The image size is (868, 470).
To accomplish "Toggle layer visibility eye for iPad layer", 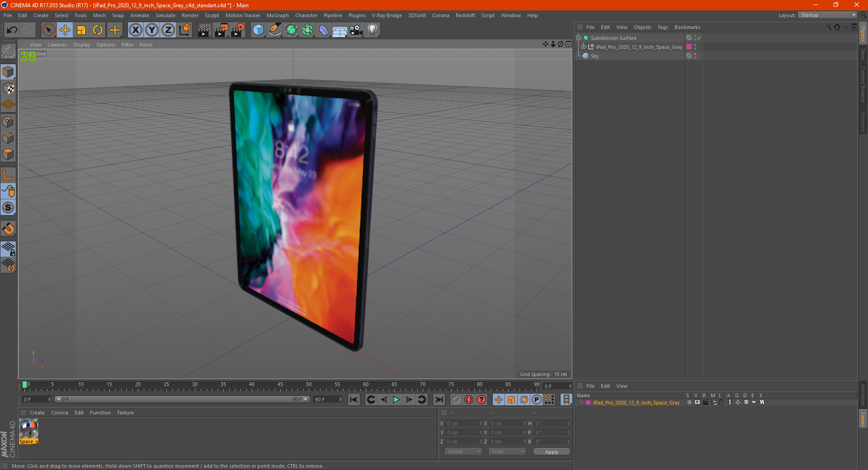I will point(697,402).
